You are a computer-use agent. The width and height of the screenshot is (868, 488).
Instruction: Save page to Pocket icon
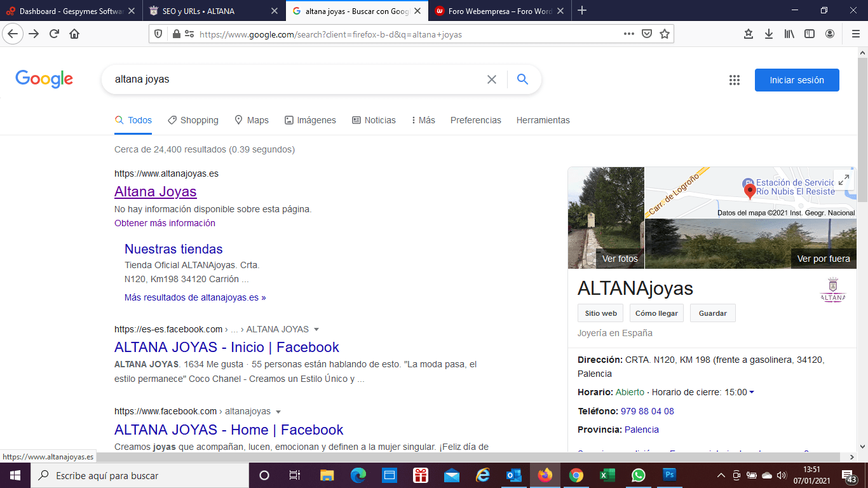647,34
